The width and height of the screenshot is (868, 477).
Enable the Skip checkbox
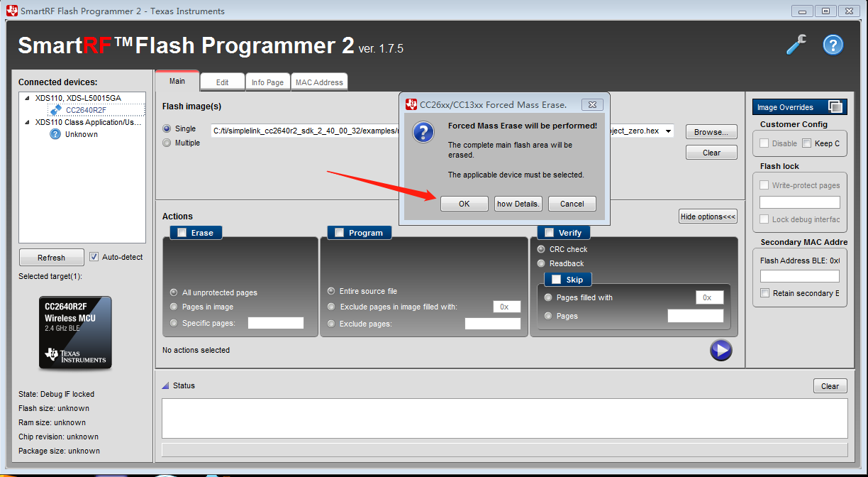(556, 280)
